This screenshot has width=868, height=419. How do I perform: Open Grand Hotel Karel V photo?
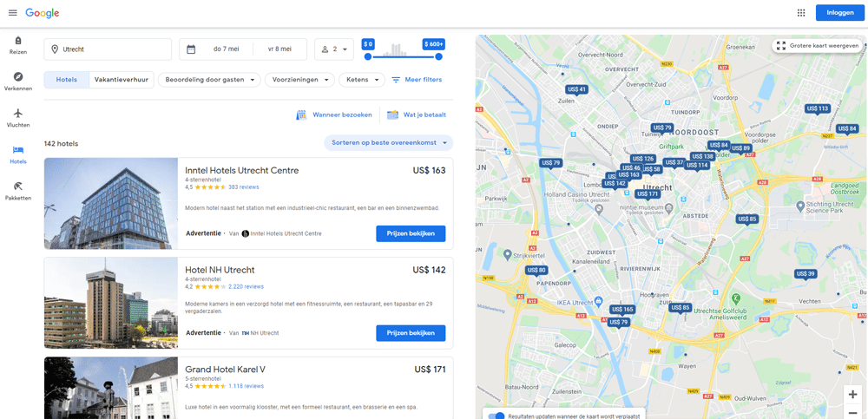click(111, 388)
